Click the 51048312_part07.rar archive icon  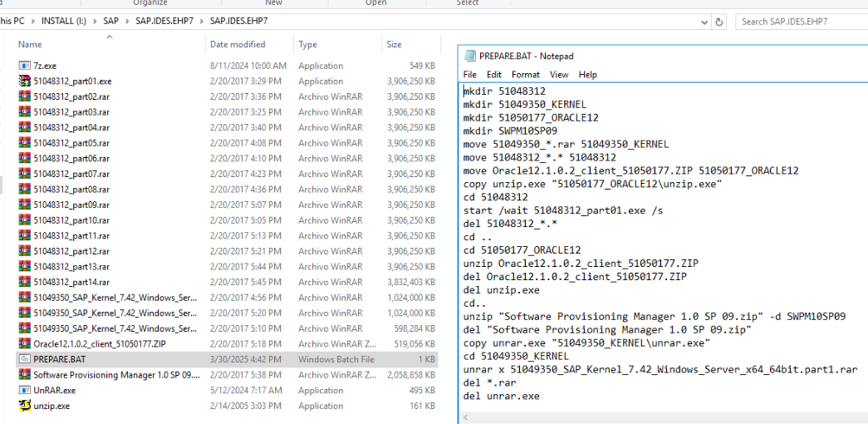(x=24, y=174)
